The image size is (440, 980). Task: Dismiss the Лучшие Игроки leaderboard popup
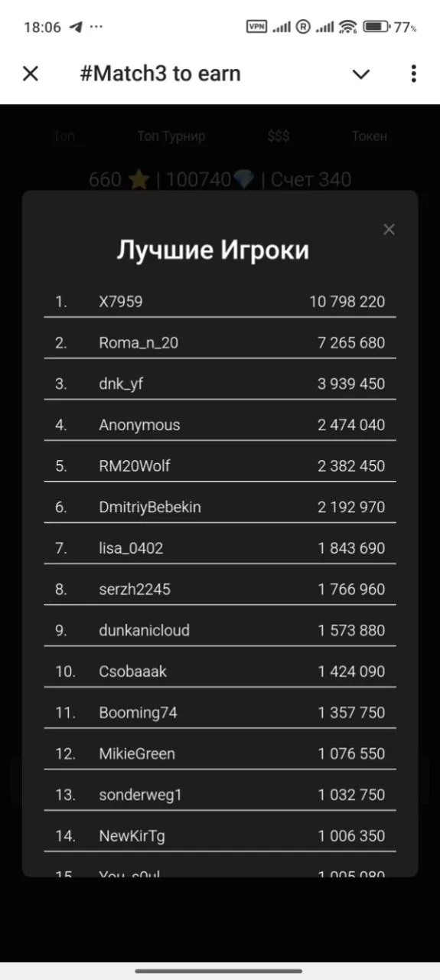pos(389,230)
